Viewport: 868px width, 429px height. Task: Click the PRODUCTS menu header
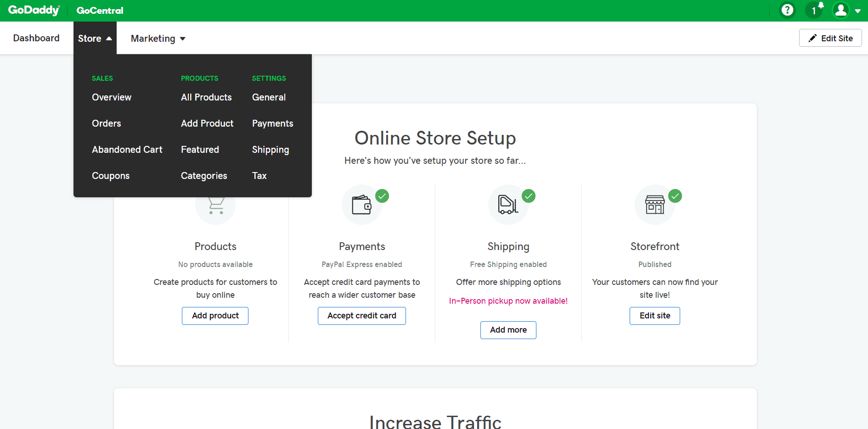pyautogui.click(x=199, y=78)
